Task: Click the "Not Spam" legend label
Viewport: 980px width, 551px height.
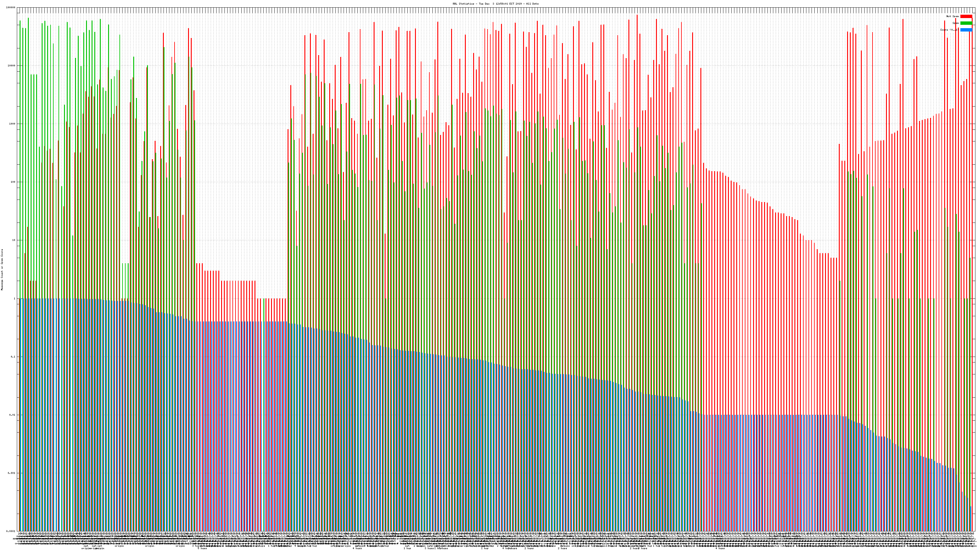Action: 953,16
